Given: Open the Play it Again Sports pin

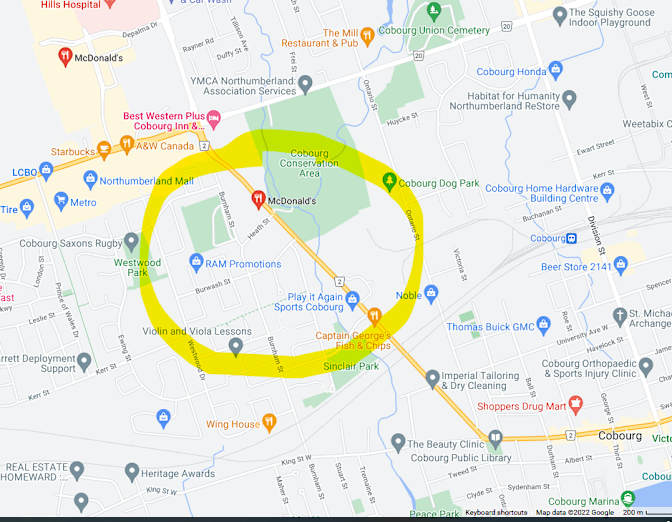Looking at the screenshot, I should [352, 300].
